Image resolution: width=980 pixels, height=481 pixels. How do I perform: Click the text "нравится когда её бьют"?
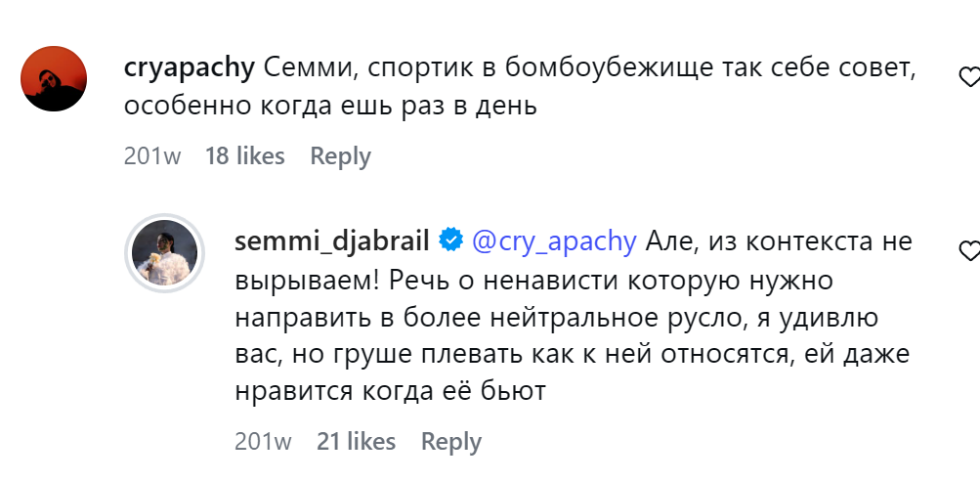point(390,391)
